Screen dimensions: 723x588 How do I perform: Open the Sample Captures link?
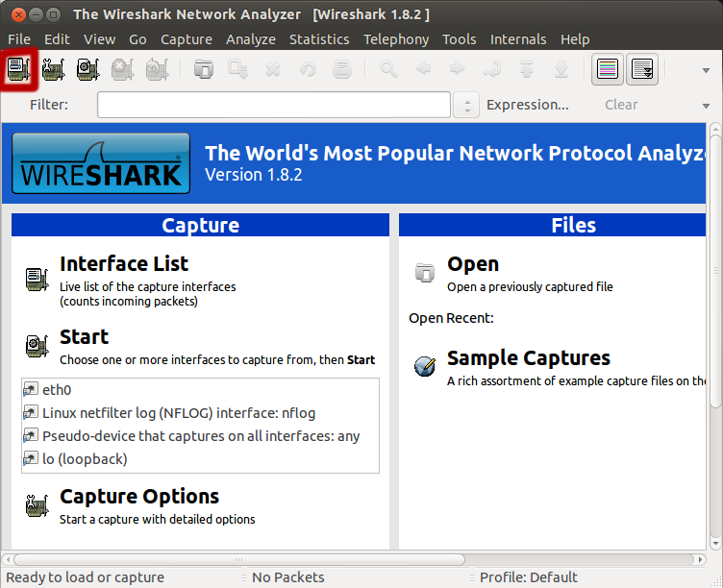coord(529,358)
